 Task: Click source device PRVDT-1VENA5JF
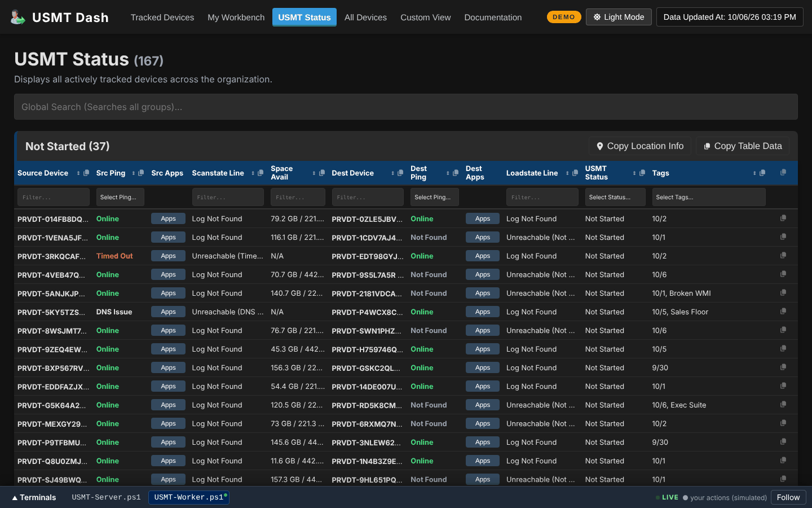click(52, 238)
